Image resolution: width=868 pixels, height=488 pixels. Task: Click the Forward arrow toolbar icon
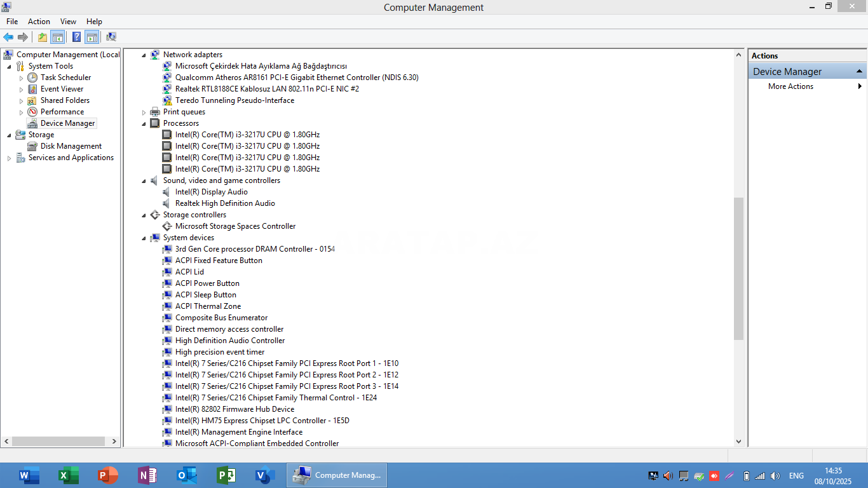(23, 37)
